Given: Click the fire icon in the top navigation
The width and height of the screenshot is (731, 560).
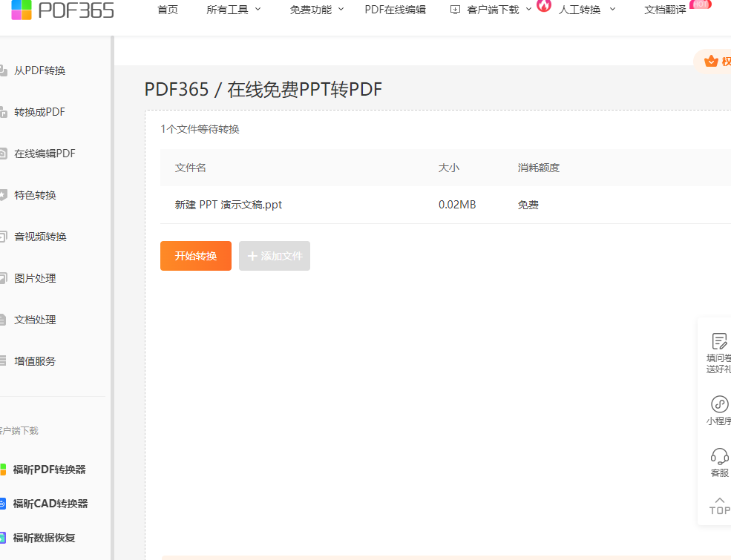Looking at the screenshot, I should pyautogui.click(x=544, y=6).
